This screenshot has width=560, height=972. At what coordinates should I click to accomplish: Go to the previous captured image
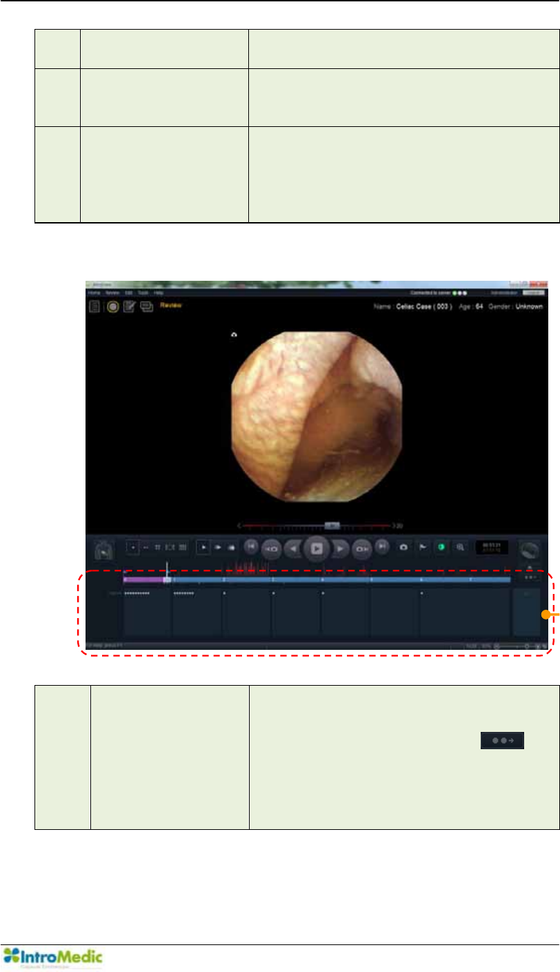271,549
